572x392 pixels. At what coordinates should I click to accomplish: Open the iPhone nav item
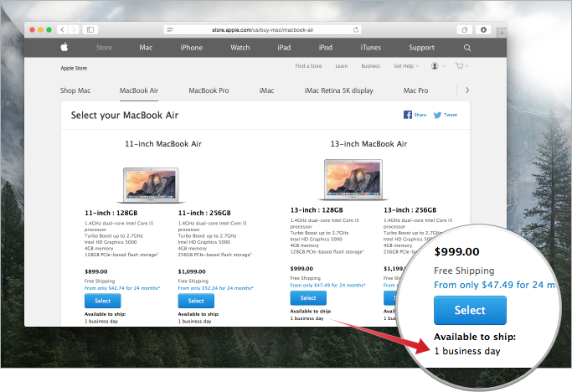(x=192, y=48)
